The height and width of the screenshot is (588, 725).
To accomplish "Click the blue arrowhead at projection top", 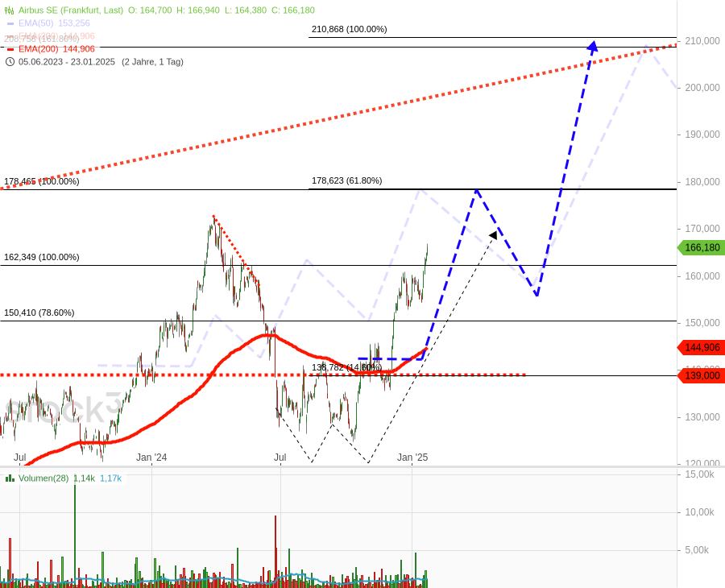I will (593, 47).
